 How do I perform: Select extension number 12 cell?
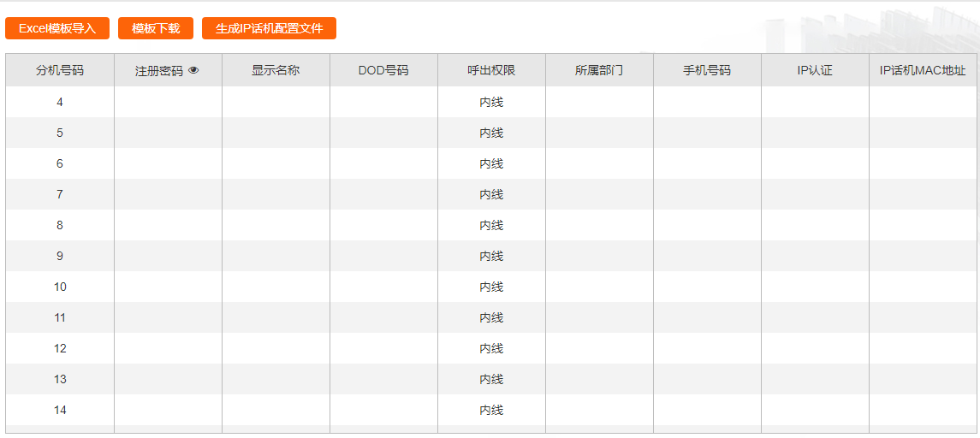tap(60, 348)
